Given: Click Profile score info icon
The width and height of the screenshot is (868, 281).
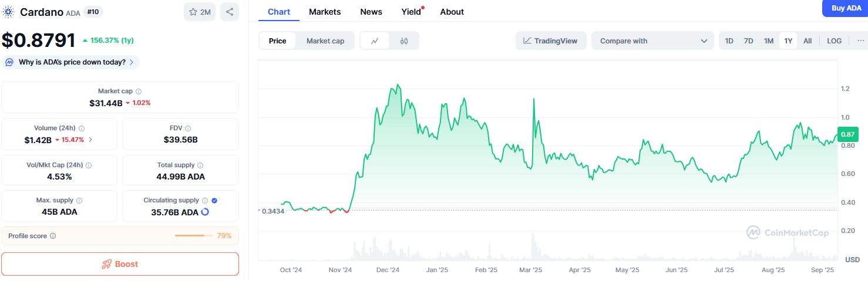Looking at the screenshot, I should pos(53,236).
